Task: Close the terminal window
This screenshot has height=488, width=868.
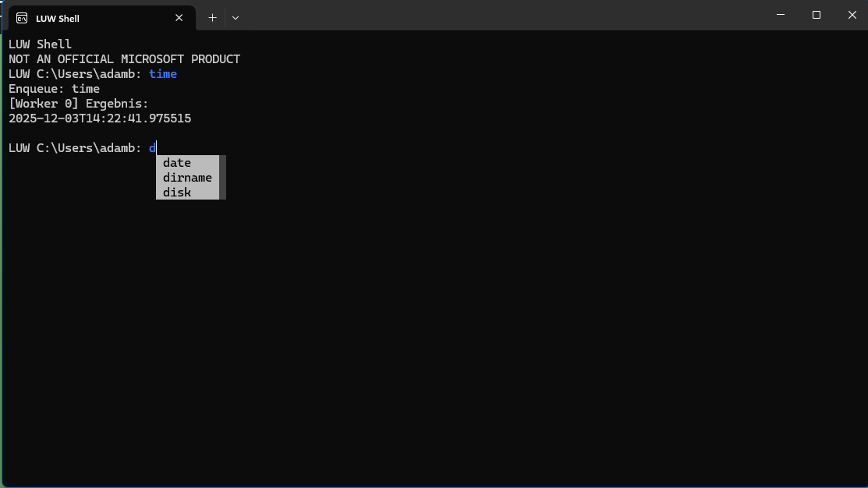Action: tap(852, 15)
